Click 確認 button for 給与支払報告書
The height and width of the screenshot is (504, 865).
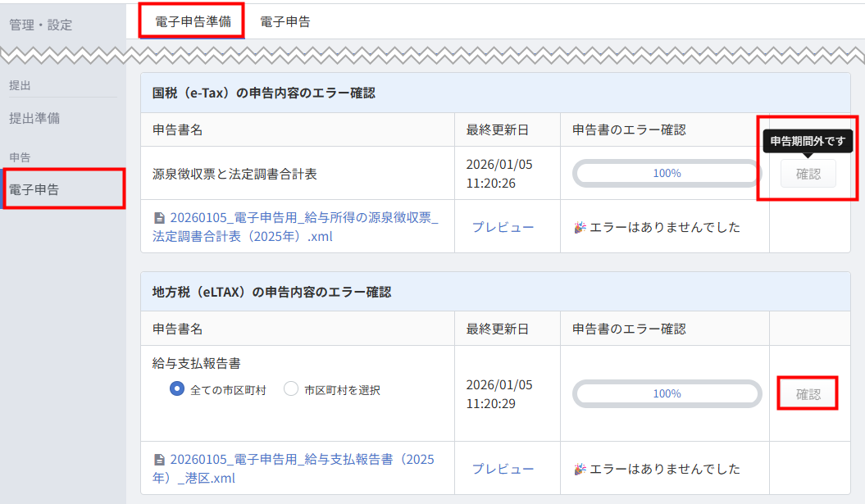808,394
